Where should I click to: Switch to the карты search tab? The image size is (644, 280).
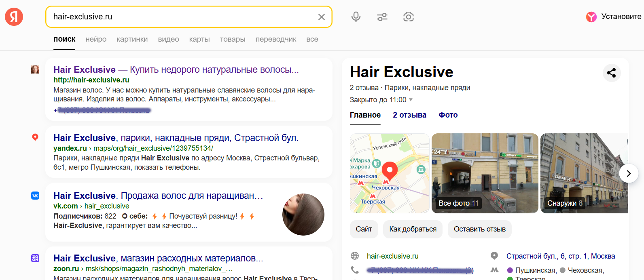[199, 39]
